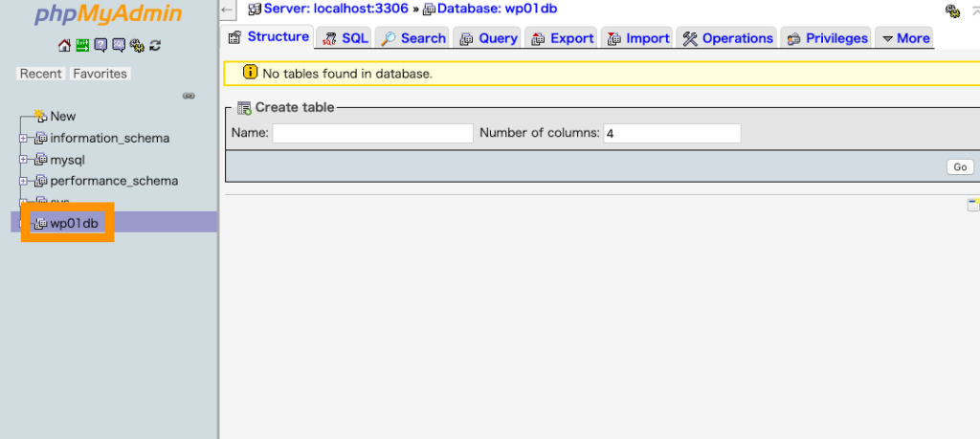Expand the performance_schema database node
The height and width of the screenshot is (439, 980).
click(24, 181)
